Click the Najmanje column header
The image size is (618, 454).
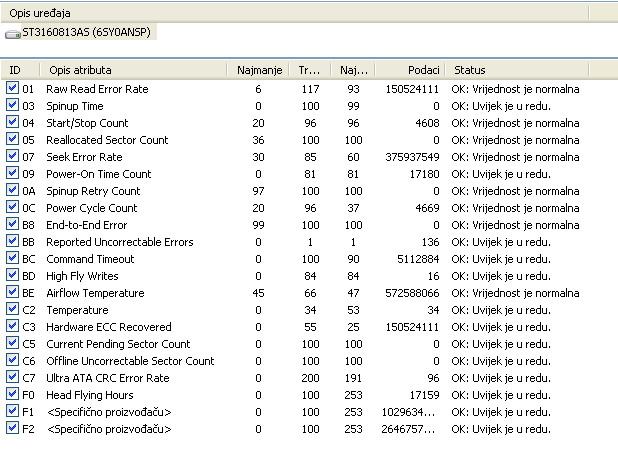258,70
